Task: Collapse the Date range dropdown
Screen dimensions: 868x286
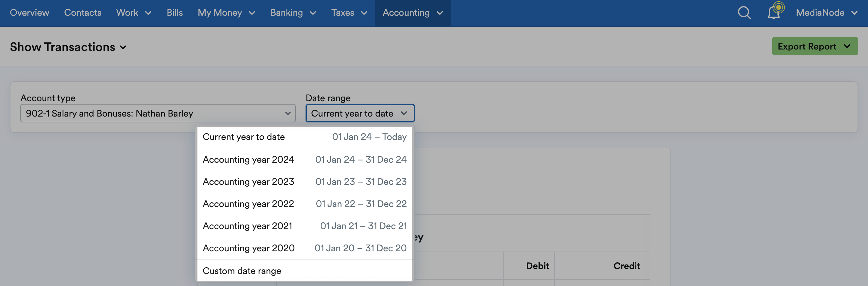Action: (360, 113)
